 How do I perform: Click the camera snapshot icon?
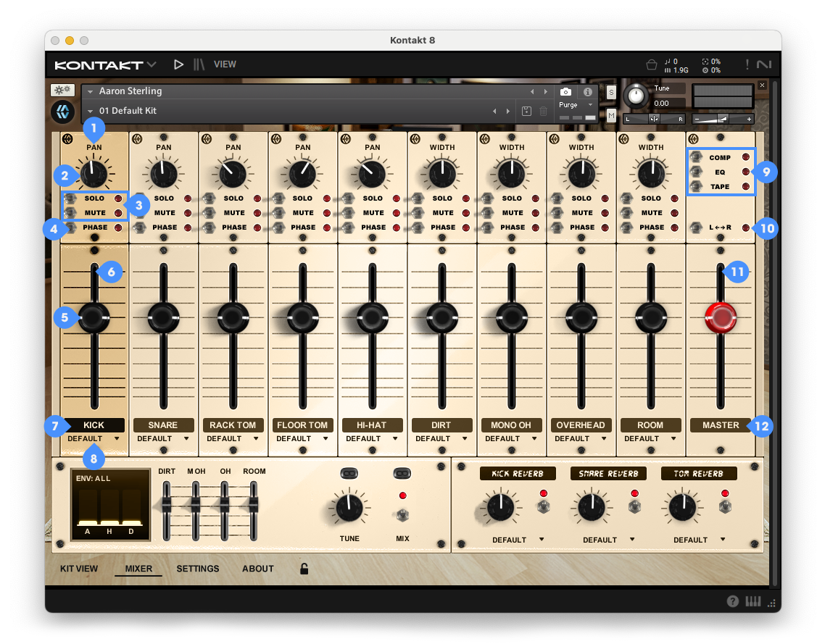point(565,92)
